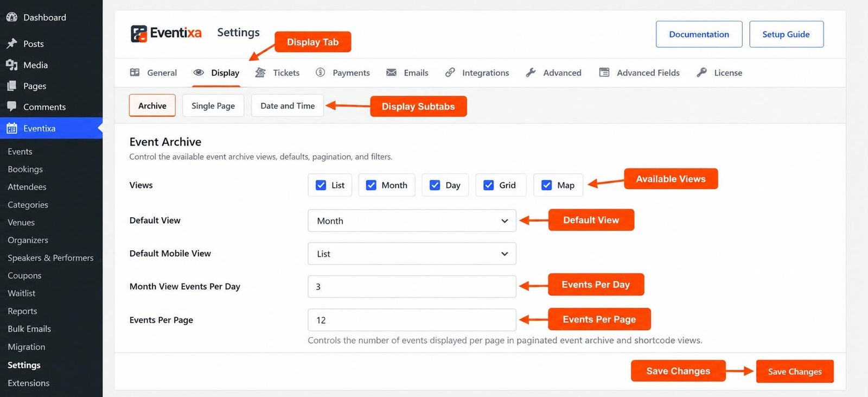The width and height of the screenshot is (868, 397).
Task: Click the License key icon
Action: coord(701,72)
